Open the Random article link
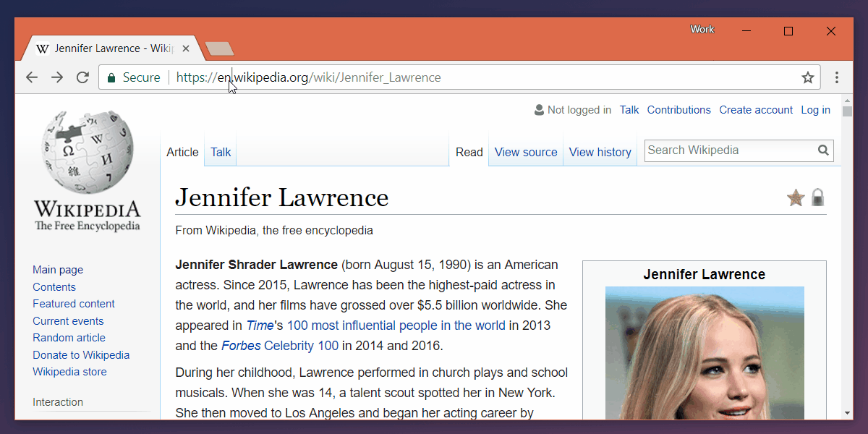Image resolution: width=868 pixels, height=434 pixels. pyautogui.click(x=69, y=338)
